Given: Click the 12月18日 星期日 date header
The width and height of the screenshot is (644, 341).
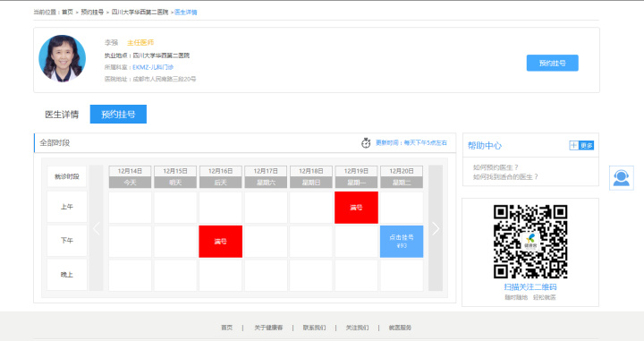Looking at the screenshot, I should click(x=311, y=176).
